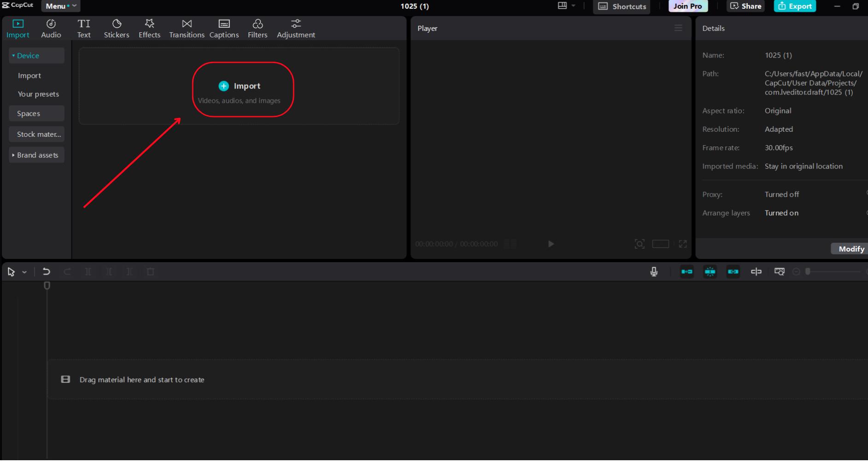Click the Export button
Screen dimensions: 868x463
[x=794, y=6]
